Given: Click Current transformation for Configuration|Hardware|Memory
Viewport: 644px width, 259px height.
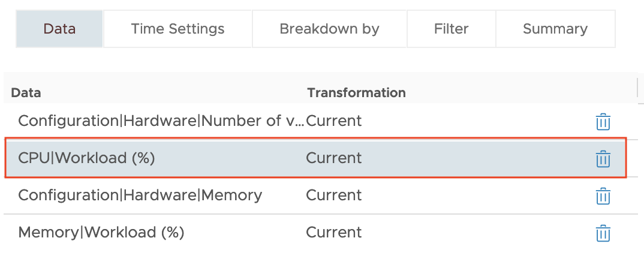Looking at the screenshot, I should coord(333,195).
